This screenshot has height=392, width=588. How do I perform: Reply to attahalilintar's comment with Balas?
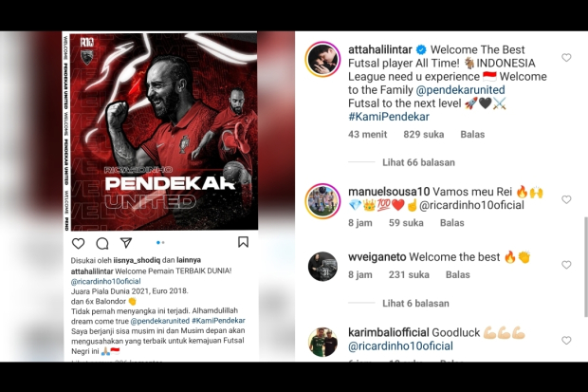(472, 134)
